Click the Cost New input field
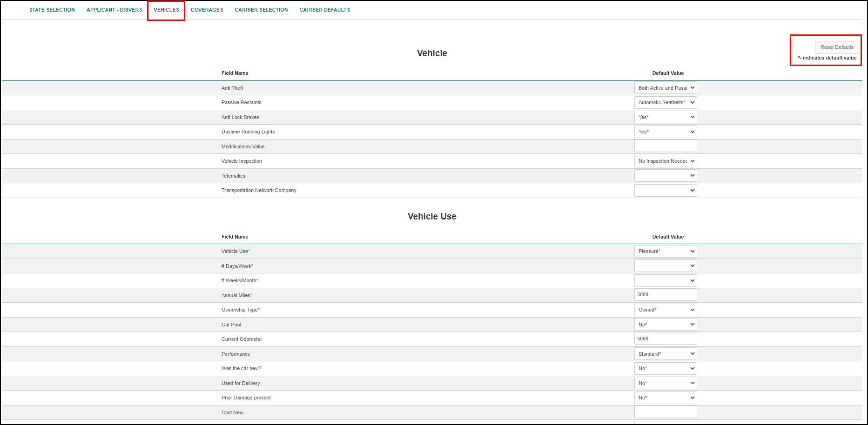868x425 pixels. [666, 412]
